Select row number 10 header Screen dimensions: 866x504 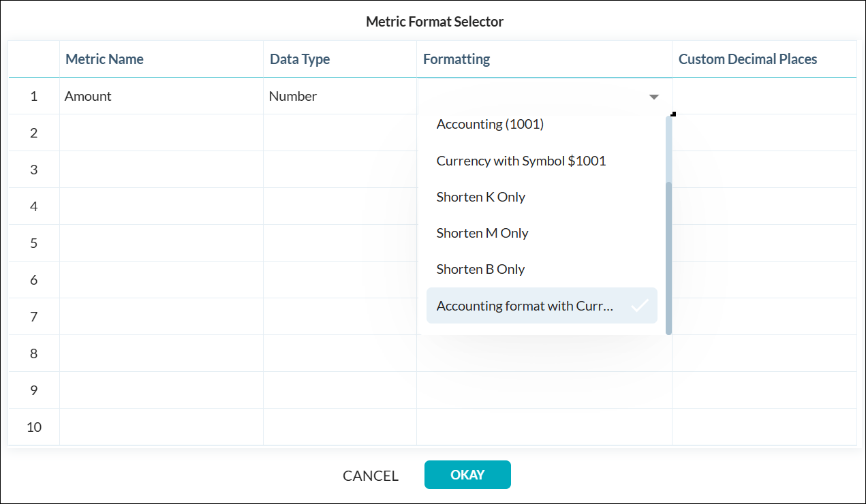[x=34, y=427]
